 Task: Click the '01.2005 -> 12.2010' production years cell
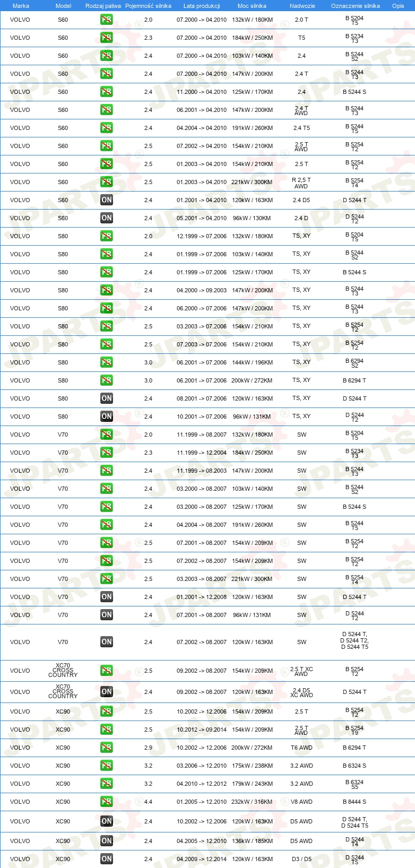[202, 802]
